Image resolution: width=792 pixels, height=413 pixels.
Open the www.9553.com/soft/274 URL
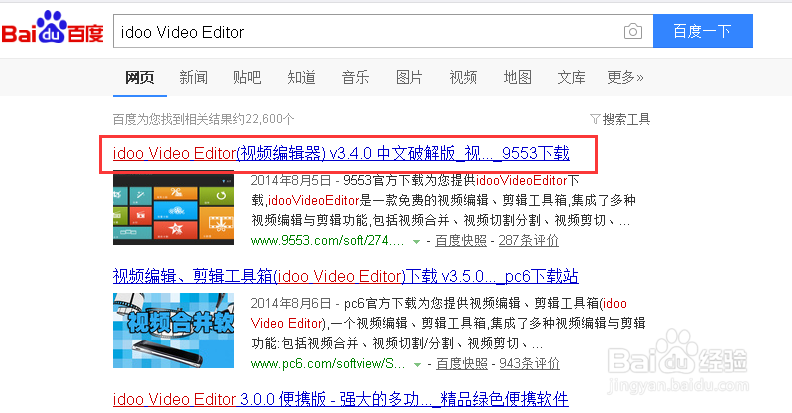[327, 240]
